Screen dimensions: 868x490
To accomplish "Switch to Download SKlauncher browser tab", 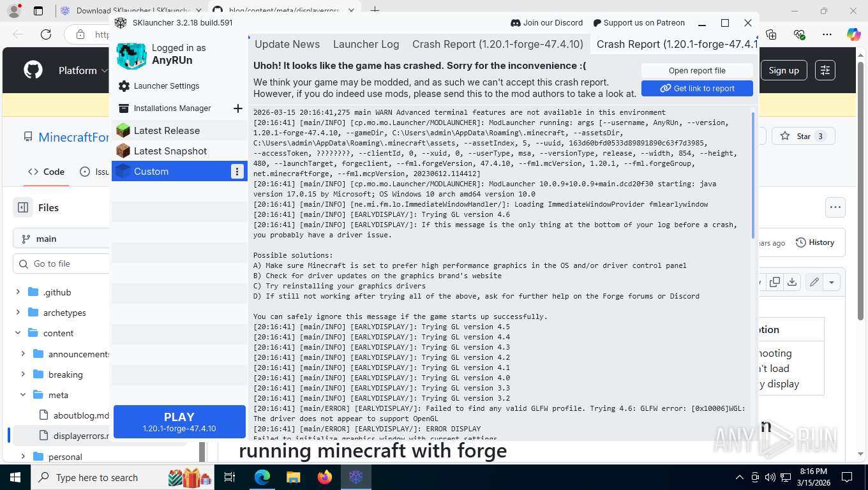I will [x=131, y=11].
